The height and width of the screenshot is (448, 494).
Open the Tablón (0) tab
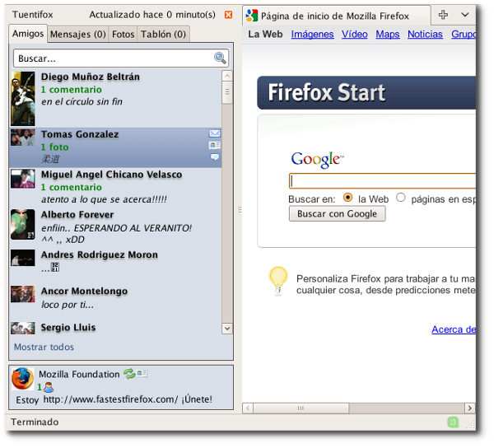pos(163,34)
